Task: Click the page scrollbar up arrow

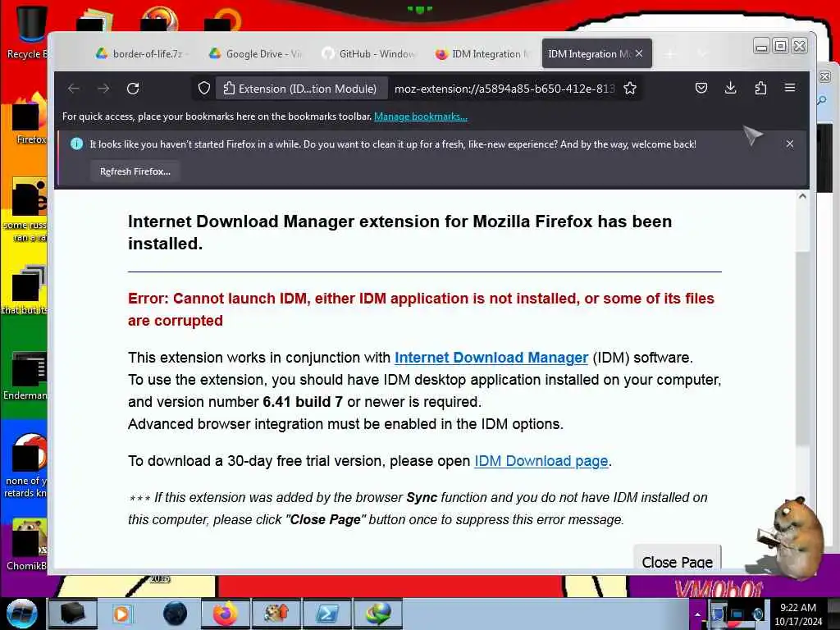Action: click(802, 196)
